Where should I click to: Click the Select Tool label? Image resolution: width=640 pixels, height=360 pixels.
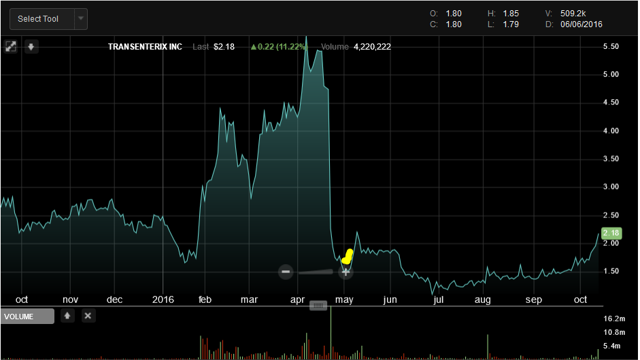click(x=38, y=19)
